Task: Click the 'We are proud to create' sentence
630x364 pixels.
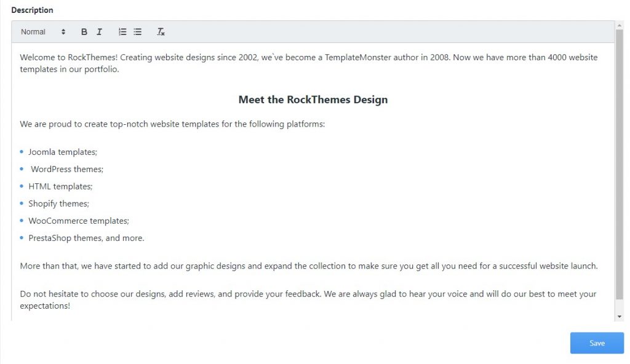Action: pos(172,124)
